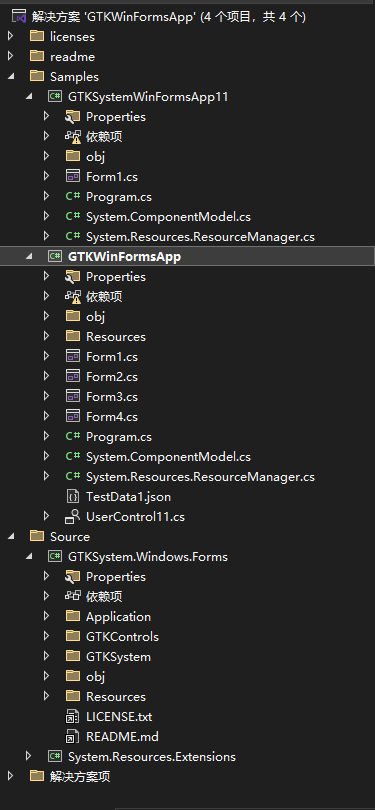Screen dimensions: 375x810
Task: Click the UserControl11.cs user control icon
Action: click(x=72, y=516)
